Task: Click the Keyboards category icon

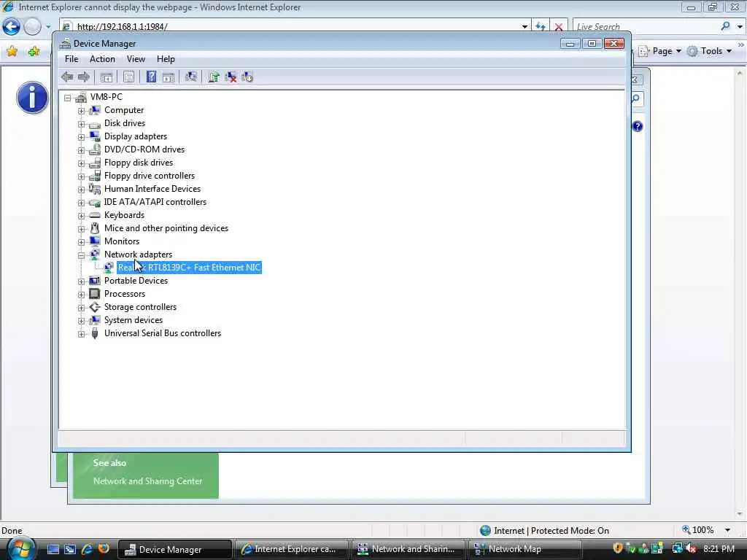Action: 95,215
